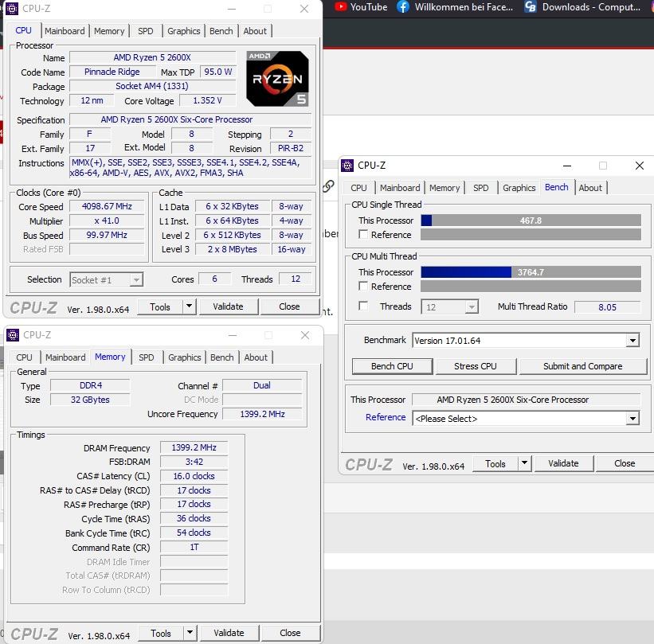The image size is (654, 644).
Task: Click Validate in top-left CPU window
Action: pos(228,306)
